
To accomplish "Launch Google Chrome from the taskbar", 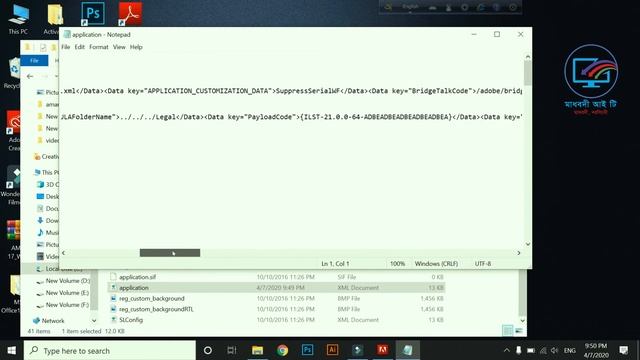I will tap(282, 350).
